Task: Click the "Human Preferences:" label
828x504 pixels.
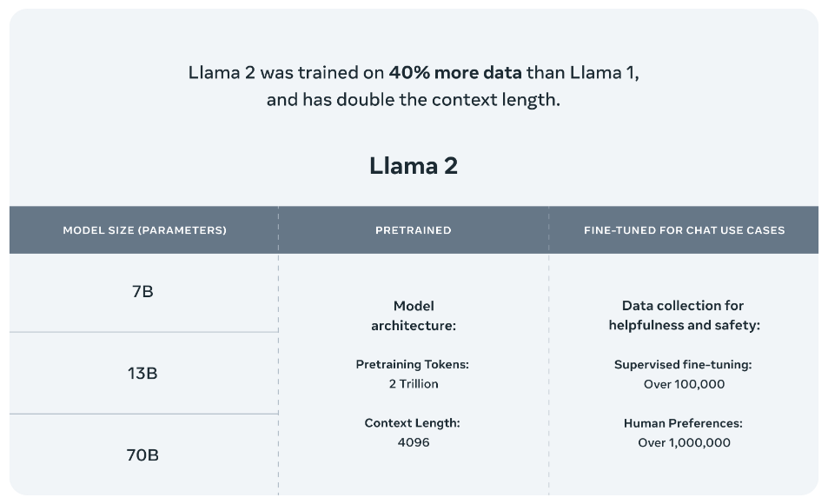Action: [683, 423]
